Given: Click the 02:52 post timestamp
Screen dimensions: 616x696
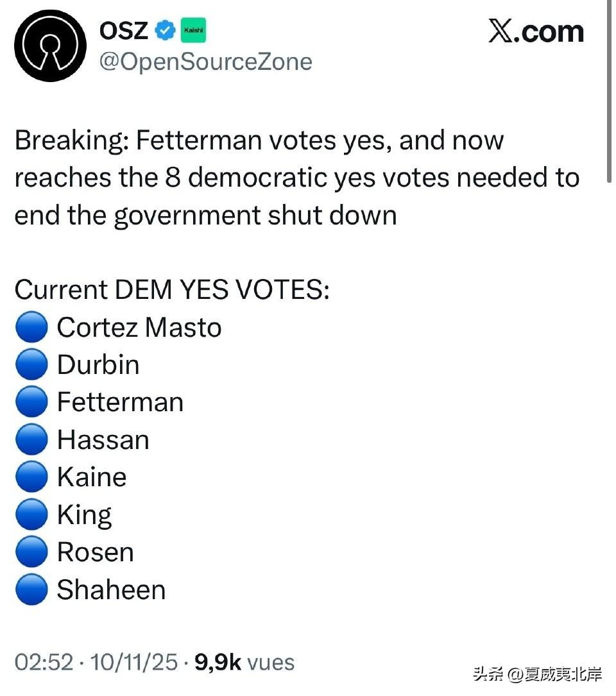Looking at the screenshot, I should (44, 662).
